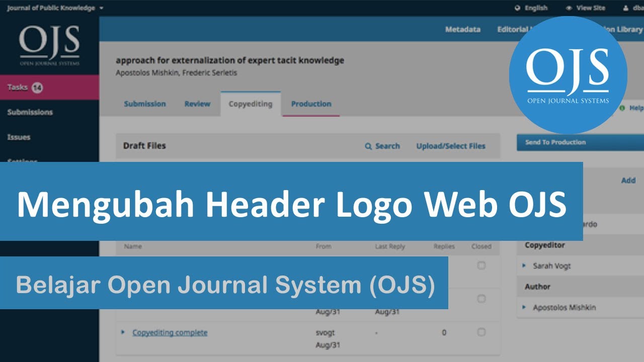Viewport: 644px width, 362px height.
Task: Click the Last Reply column header
Action: click(x=390, y=246)
